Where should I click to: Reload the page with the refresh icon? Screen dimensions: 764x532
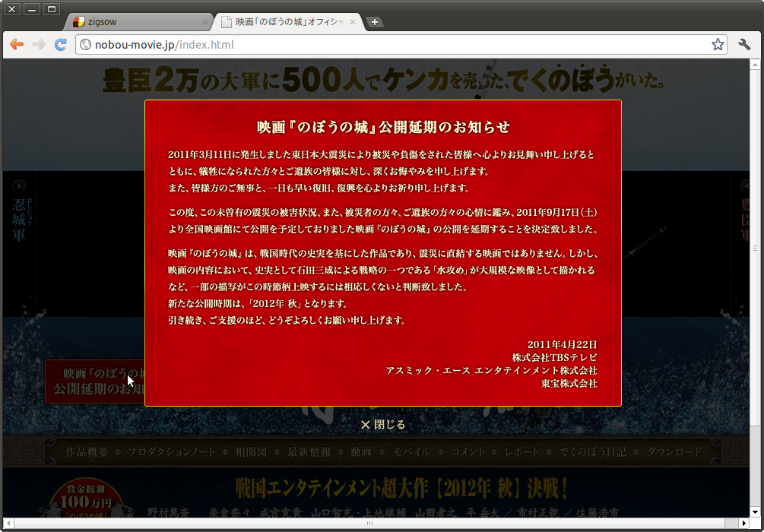[60, 45]
